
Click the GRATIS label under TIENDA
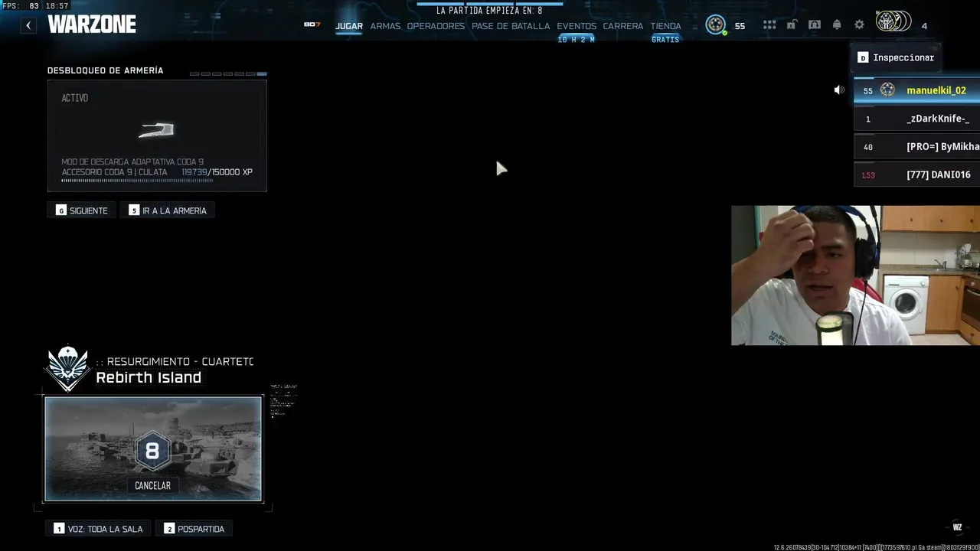coord(665,39)
